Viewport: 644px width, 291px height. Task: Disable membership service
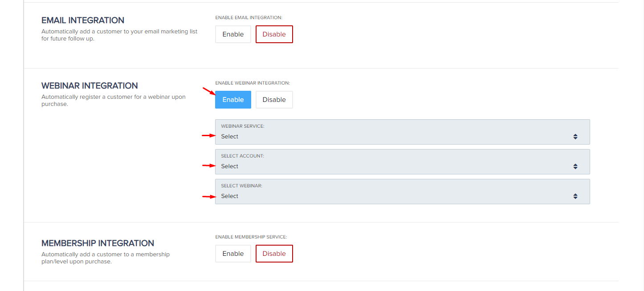coord(274,254)
